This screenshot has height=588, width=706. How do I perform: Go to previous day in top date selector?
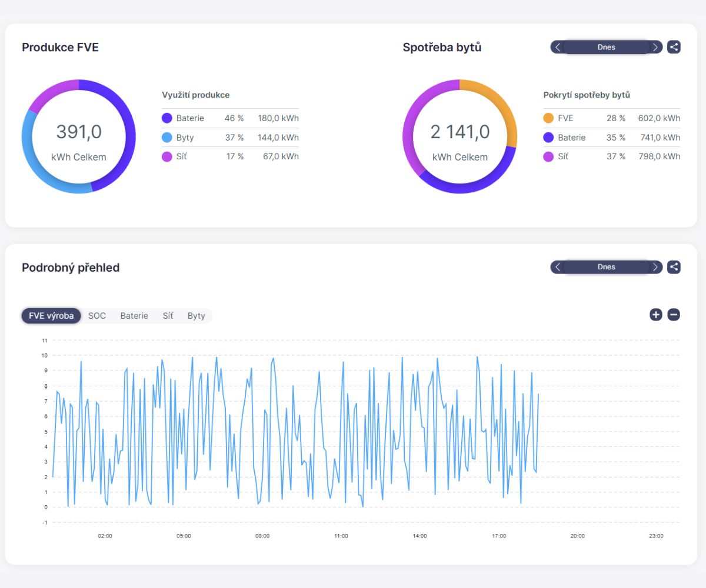pos(558,47)
